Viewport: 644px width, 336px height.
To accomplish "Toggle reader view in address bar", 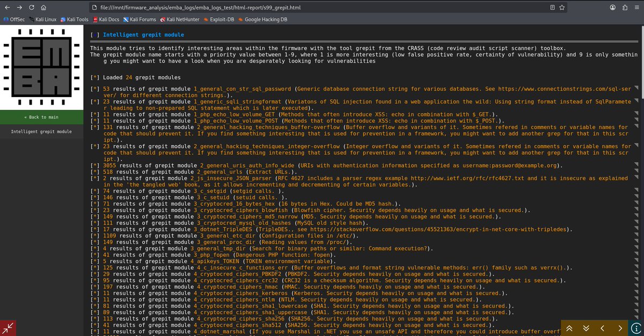I will [x=553, y=8].
